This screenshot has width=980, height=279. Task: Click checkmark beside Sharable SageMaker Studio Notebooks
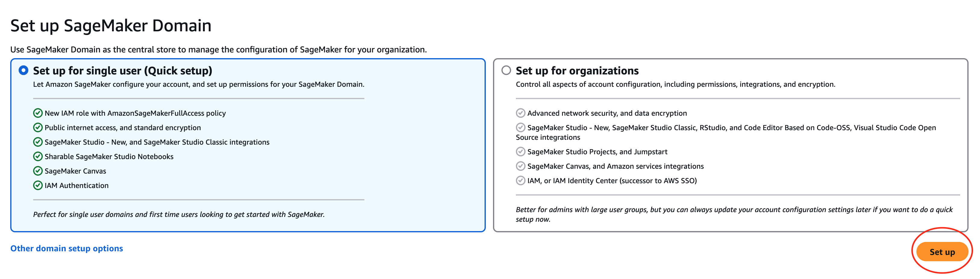point(38,156)
